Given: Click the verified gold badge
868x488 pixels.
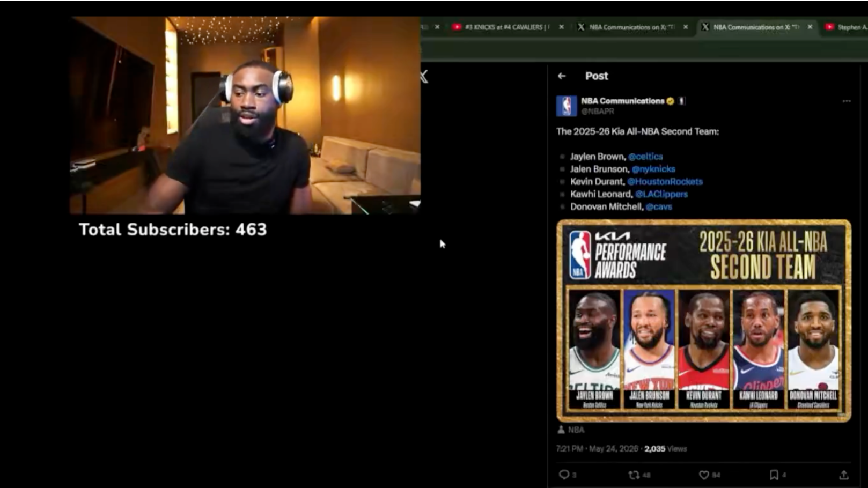Looking at the screenshot, I should click(670, 101).
